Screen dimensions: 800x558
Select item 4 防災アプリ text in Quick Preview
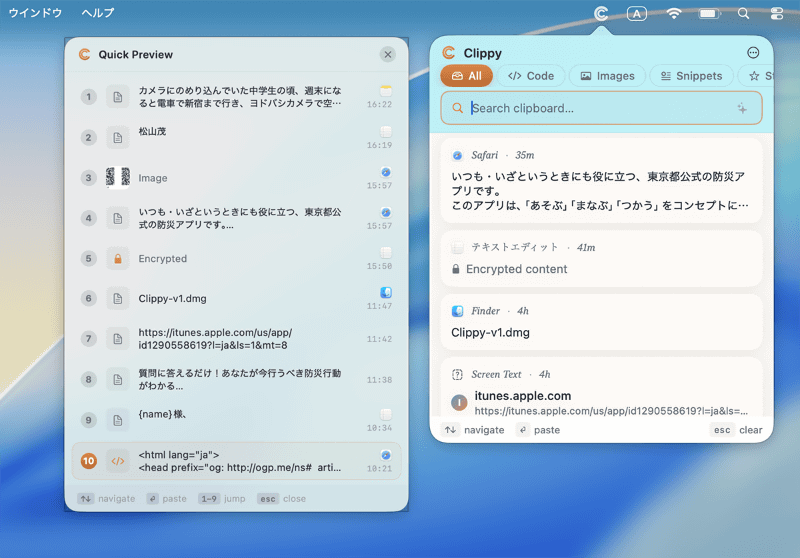[236, 218]
